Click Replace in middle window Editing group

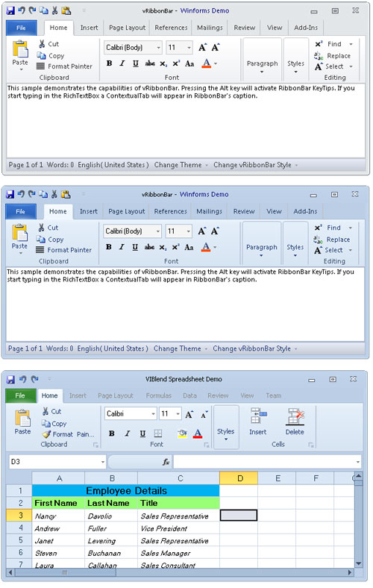[332, 240]
